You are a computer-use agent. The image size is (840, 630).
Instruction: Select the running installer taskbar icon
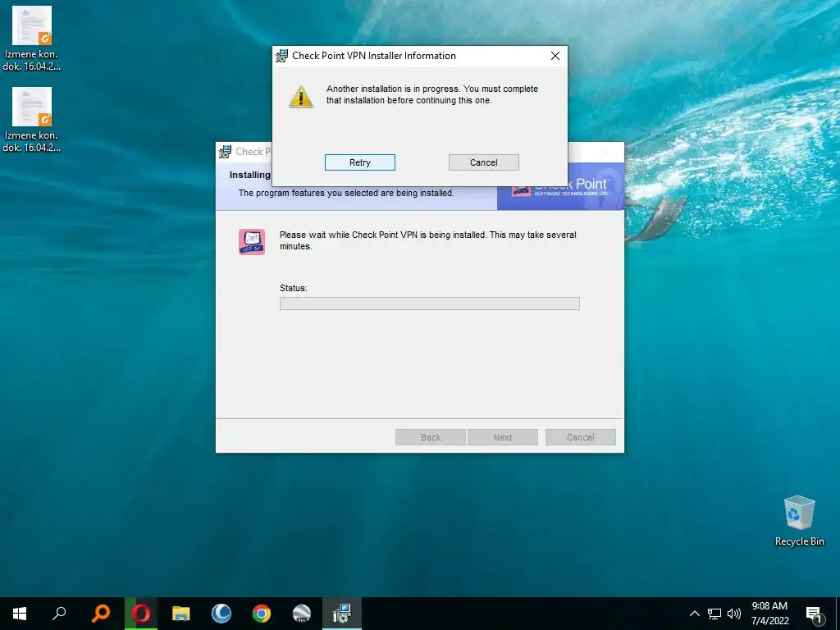tap(342, 614)
